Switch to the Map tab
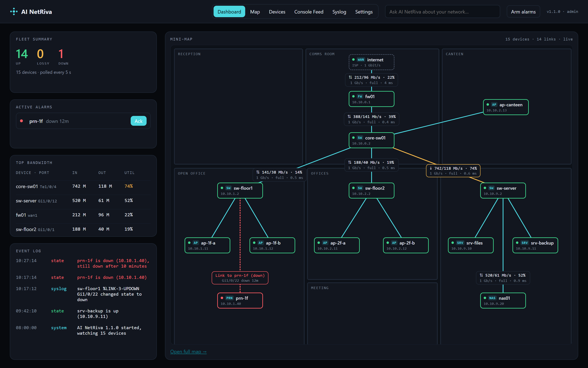This screenshot has width=588, height=368. 255,12
